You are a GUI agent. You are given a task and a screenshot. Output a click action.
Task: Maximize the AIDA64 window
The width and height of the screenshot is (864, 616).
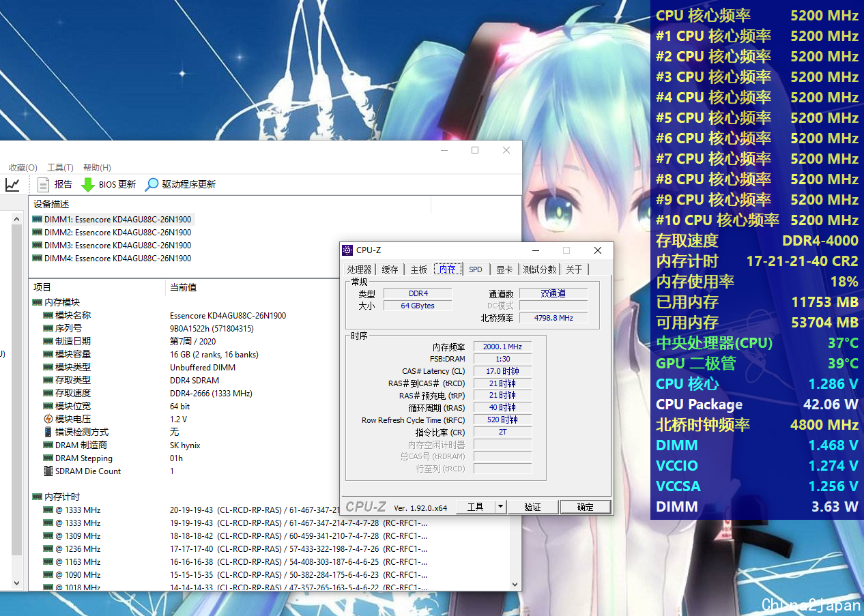(x=475, y=150)
